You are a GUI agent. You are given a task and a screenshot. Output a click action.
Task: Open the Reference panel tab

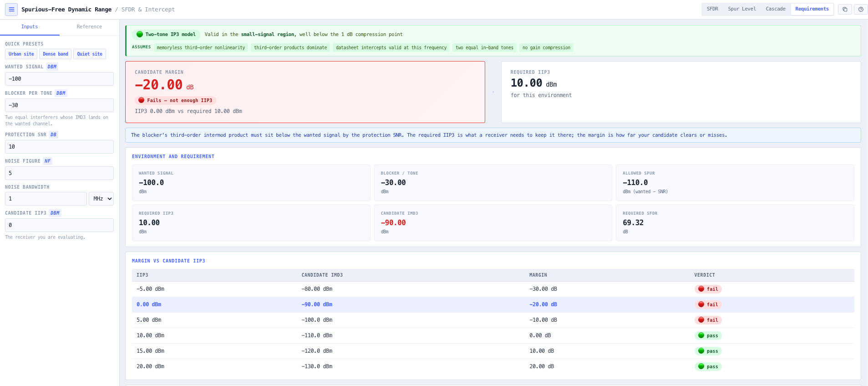89,27
